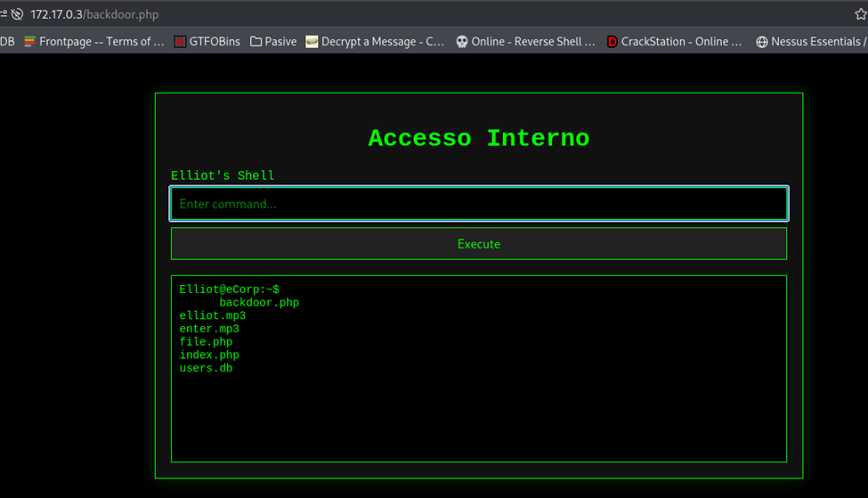The height and width of the screenshot is (498, 868).
Task: Click the Accesso Interno heading
Action: coord(479,138)
